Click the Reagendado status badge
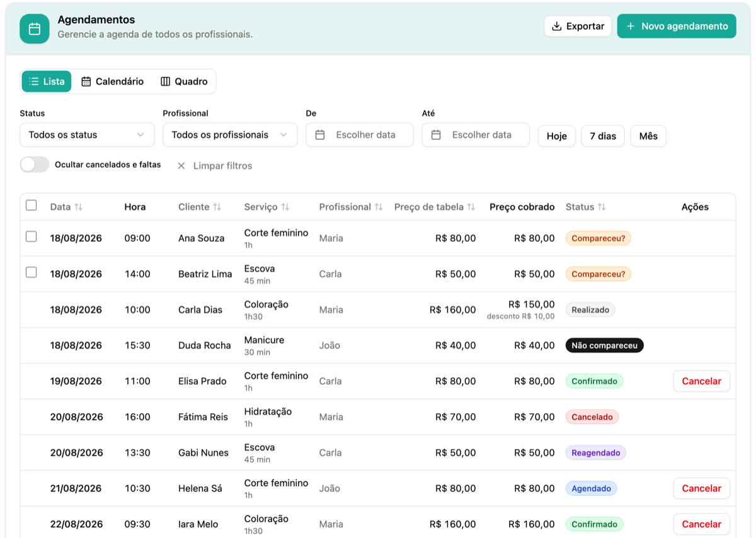The width and height of the screenshot is (756, 538). (x=595, y=452)
